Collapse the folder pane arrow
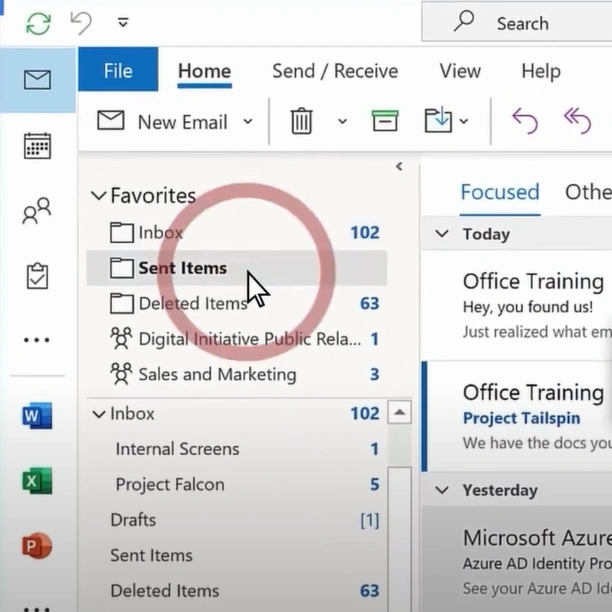This screenshot has height=612, width=612. pos(399,167)
